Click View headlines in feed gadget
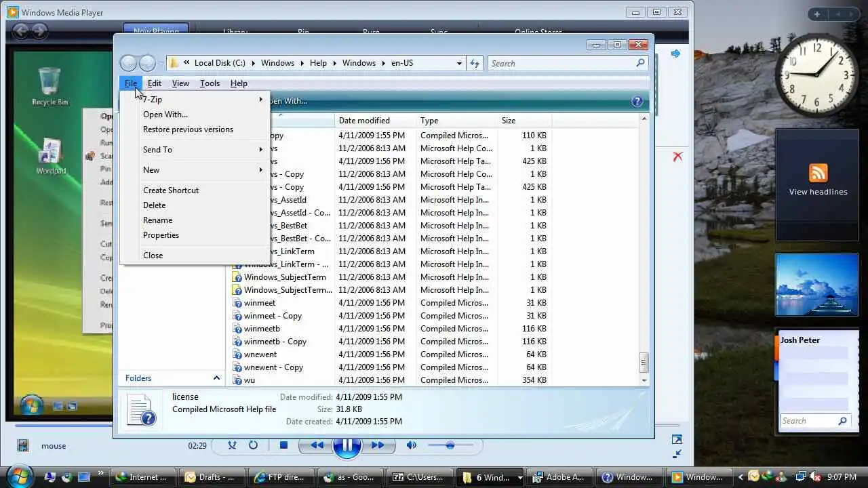The width and height of the screenshot is (868, 488). pyautogui.click(x=818, y=192)
